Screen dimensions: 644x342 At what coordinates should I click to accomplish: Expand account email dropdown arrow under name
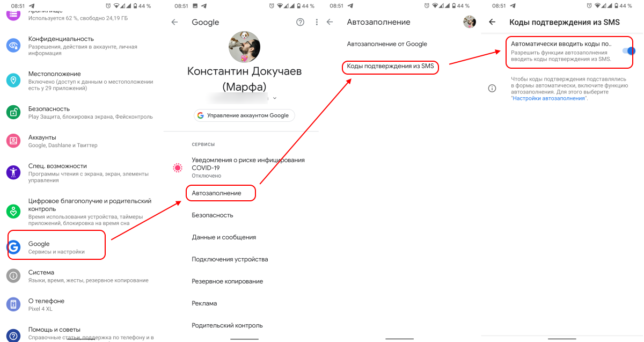click(275, 98)
